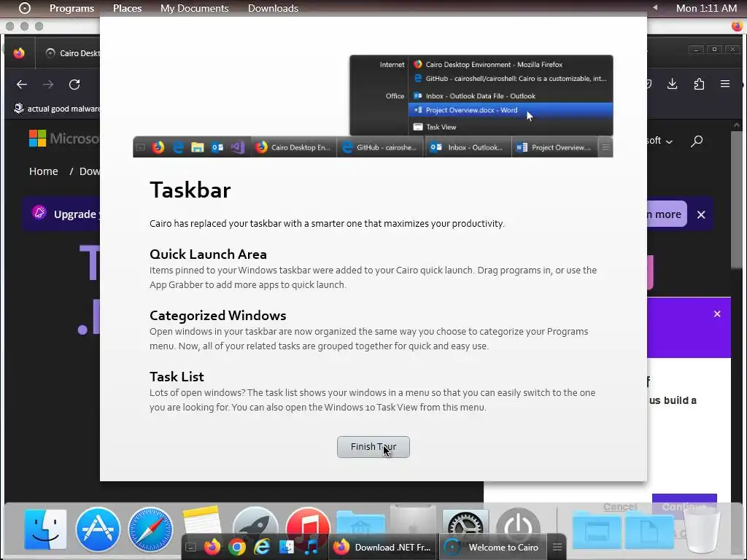Close the purple panel with its X
This screenshot has width=747, height=560.
[x=717, y=314]
